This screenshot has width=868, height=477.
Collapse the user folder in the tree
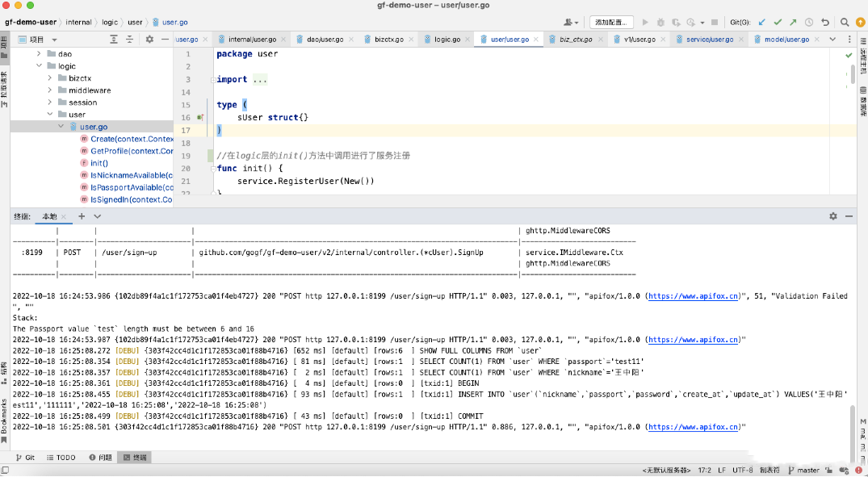click(50, 115)
